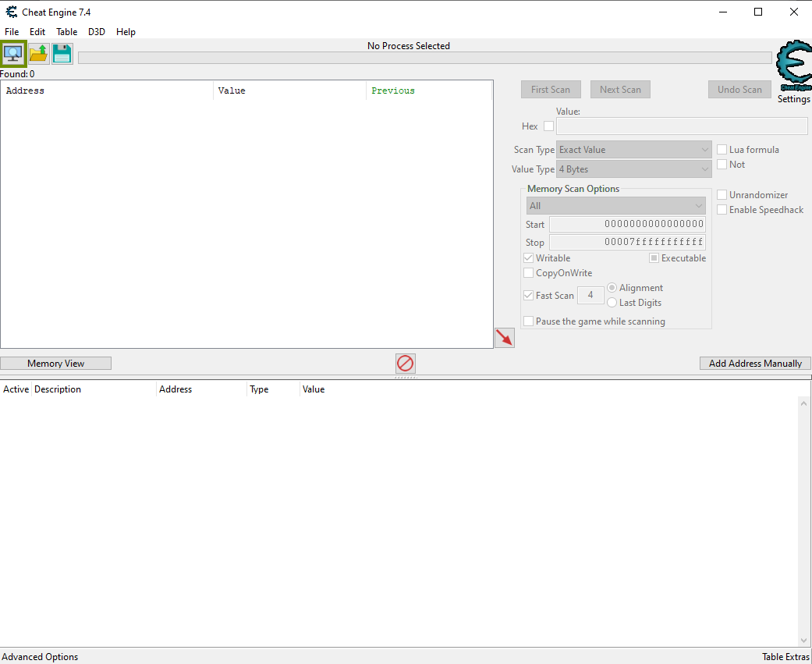Tick the Not checkbox
The image size is (812, 664).
click(722, 165)
